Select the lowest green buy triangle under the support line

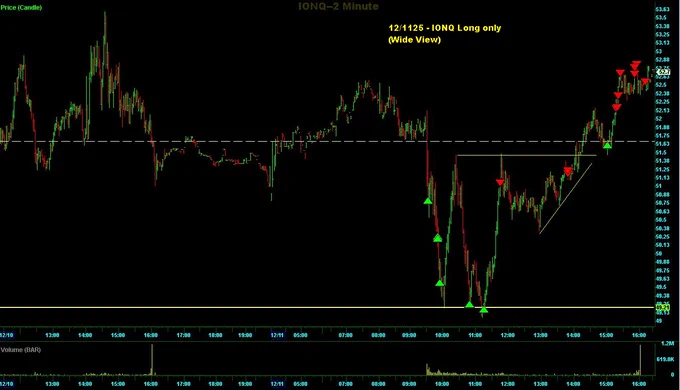[x=484, y=310]
